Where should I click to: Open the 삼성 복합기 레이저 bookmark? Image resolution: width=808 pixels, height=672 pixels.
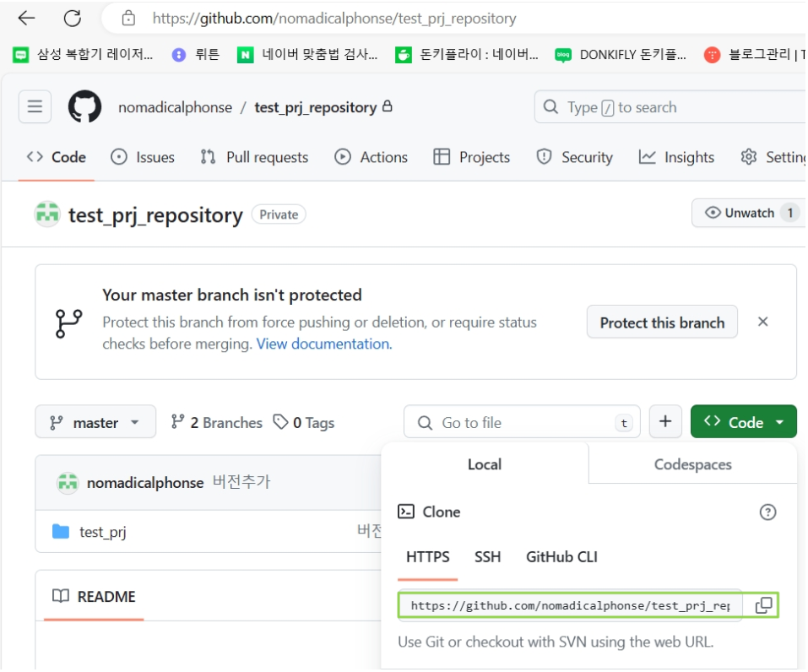pos(83,54)
